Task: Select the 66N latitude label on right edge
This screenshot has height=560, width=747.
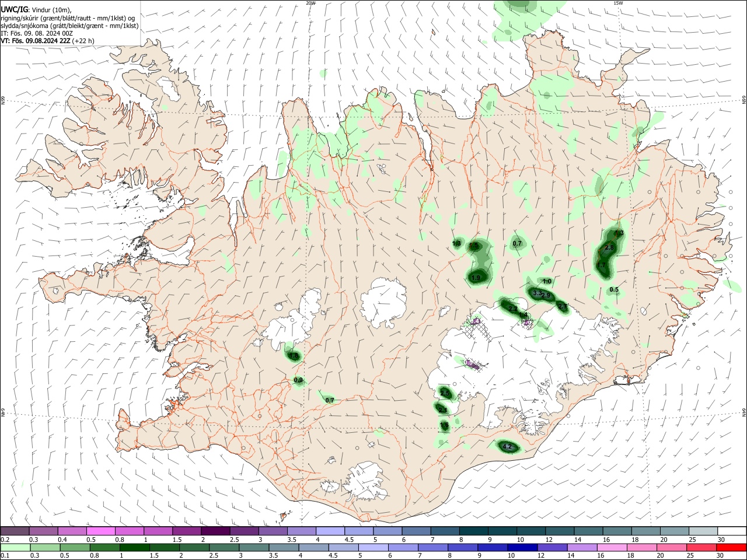Action: coord(744,100)
